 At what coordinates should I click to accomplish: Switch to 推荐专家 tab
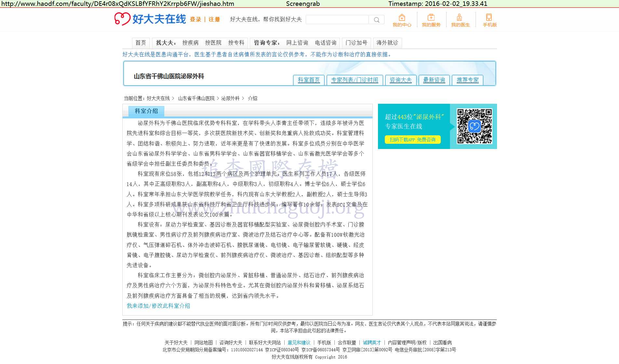[x=467, y=80]
